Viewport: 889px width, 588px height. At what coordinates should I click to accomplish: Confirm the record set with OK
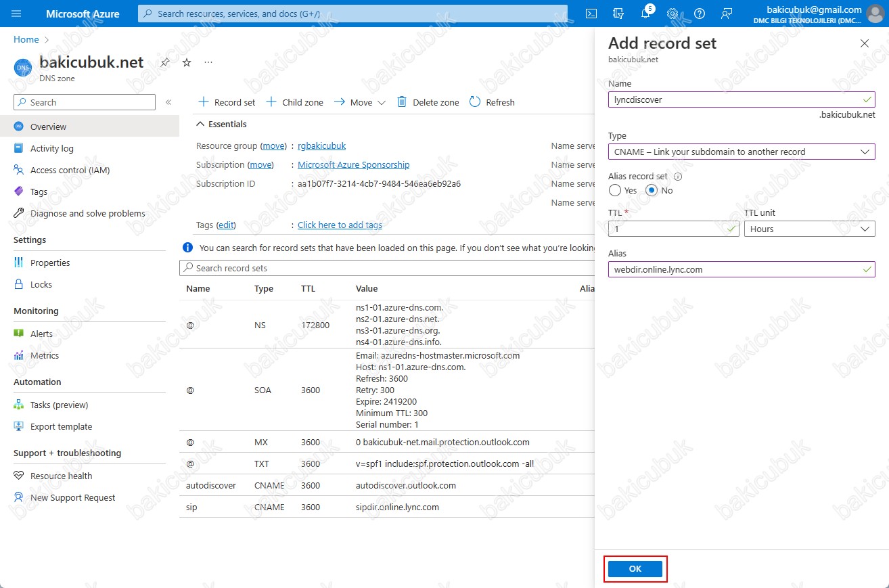[x=635, y=569]
